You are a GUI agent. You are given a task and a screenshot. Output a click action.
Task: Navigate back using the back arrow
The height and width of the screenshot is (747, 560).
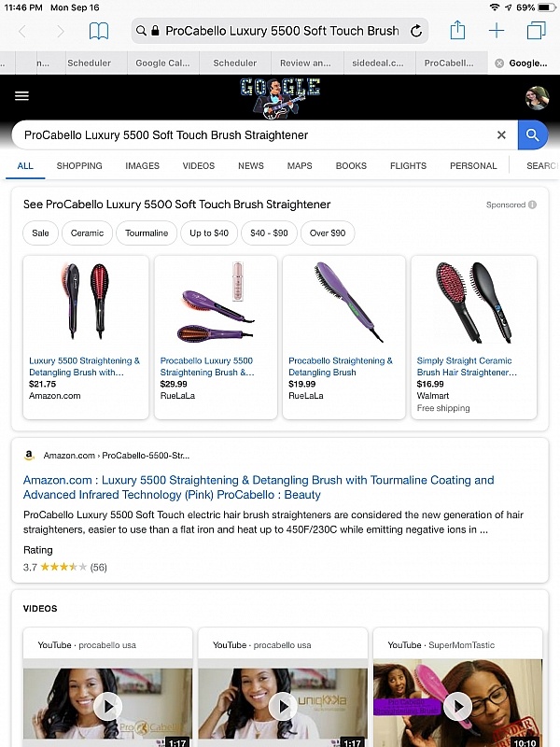pyautogui.click(x=24, y=30)
